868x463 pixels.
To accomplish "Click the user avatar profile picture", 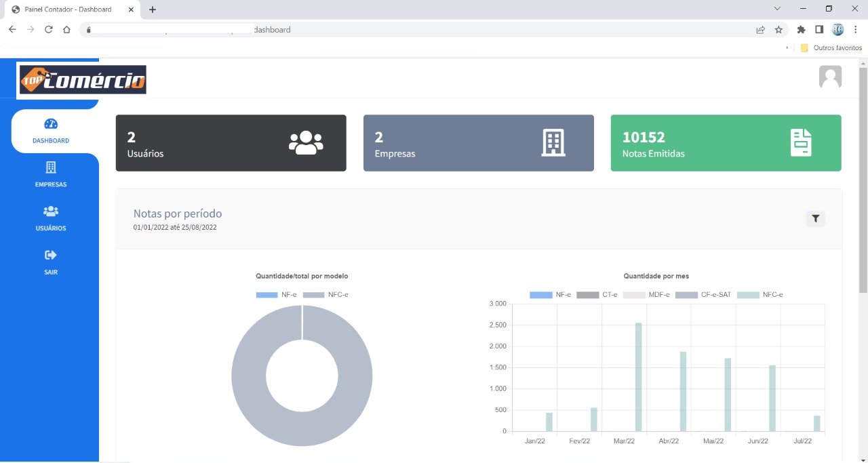I will [x=830, y=77].
